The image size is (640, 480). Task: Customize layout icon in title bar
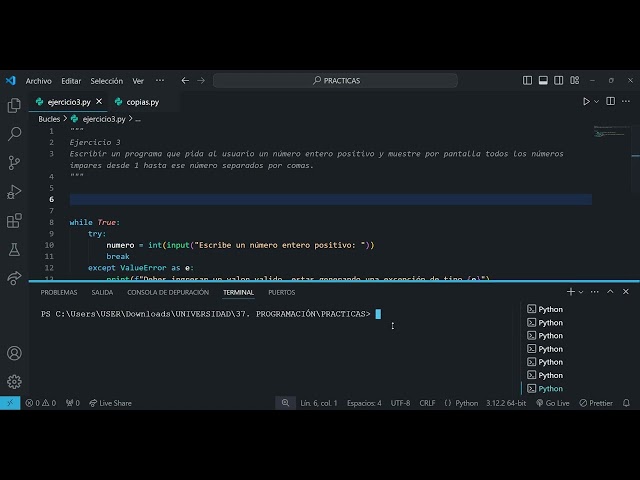point(575,80)
